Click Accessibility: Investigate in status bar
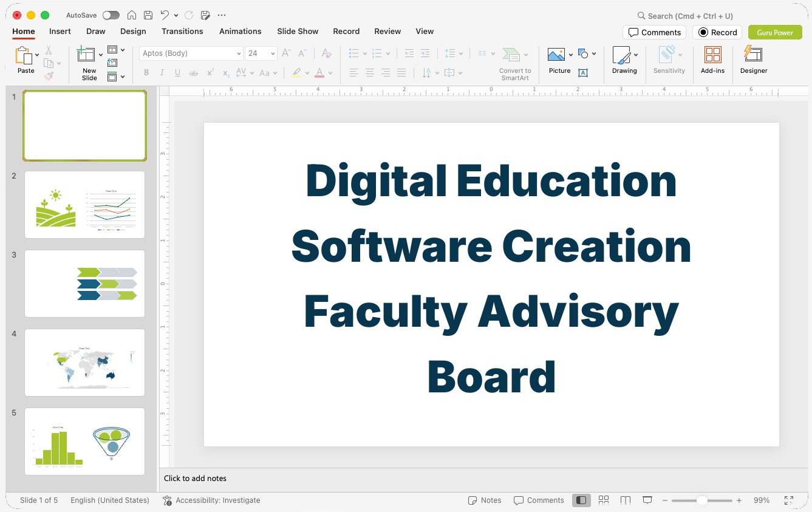This screenshot has height=512, width=812. 211,500
